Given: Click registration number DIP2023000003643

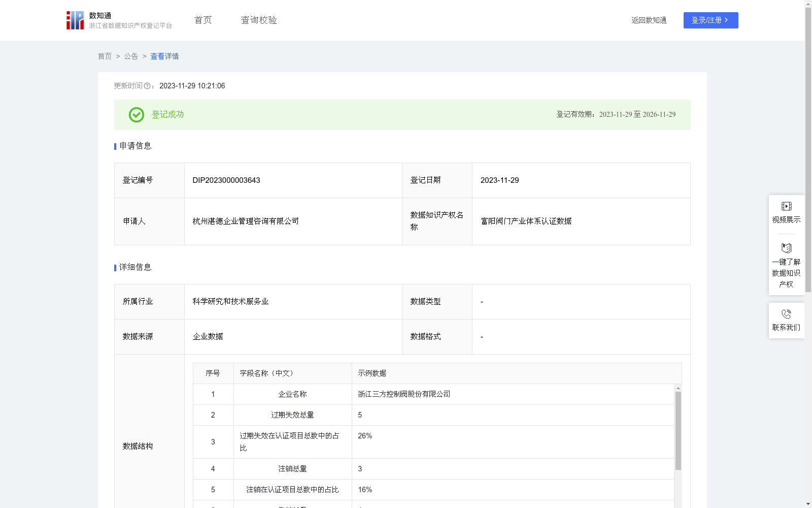Looking at the screenshot, I should click(x=226, y=180).
